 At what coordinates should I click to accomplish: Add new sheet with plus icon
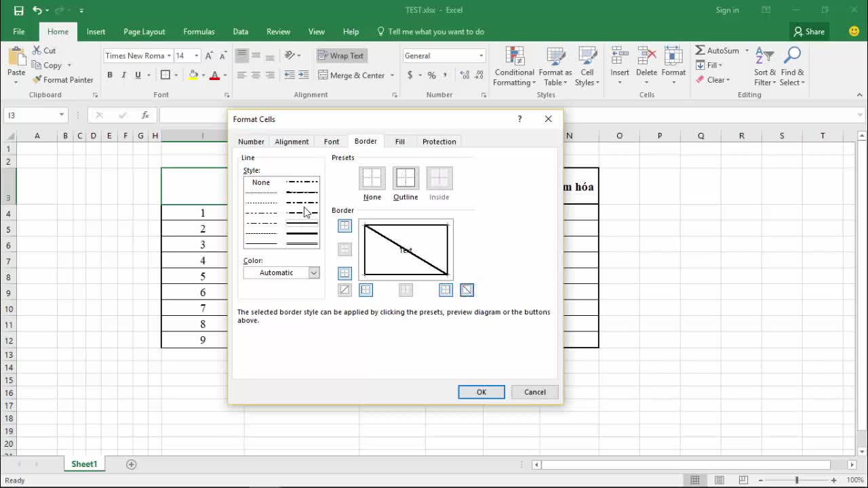point(132,464)
